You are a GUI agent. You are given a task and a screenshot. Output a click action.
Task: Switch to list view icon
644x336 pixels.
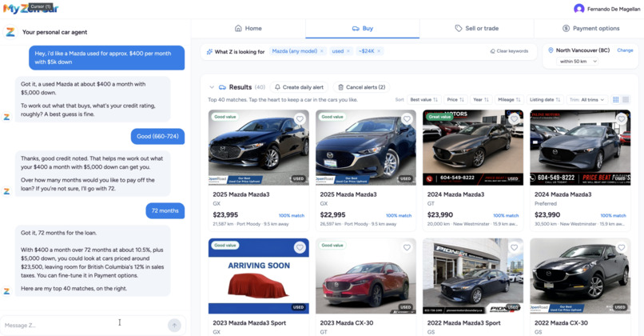626,99
